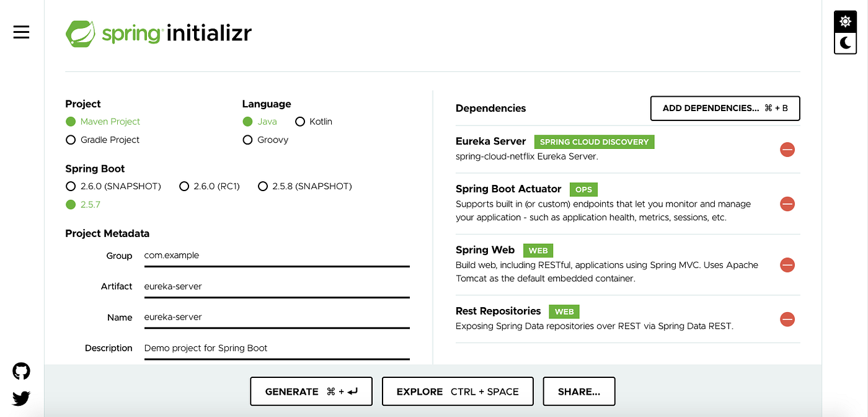Remove the Spring Web dependency

[787, 265]
